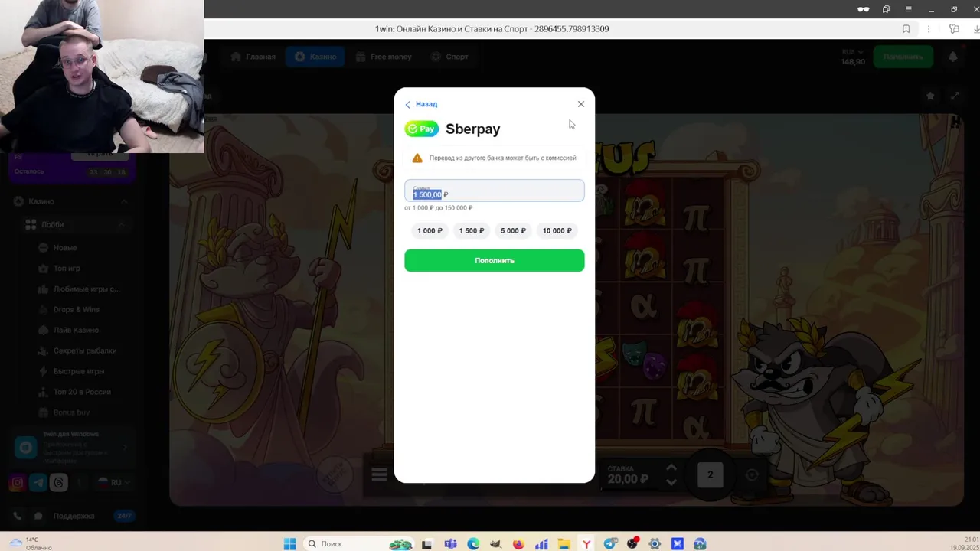Collapse the Лобби sidebar section
This screenshot has width=980, height=551.
click(121, 224)
